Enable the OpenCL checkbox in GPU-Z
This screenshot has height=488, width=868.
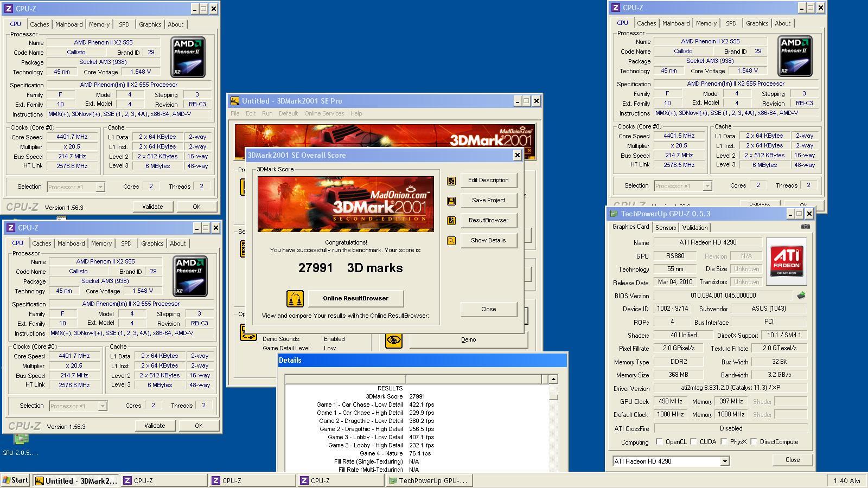[x=659, y=442]
